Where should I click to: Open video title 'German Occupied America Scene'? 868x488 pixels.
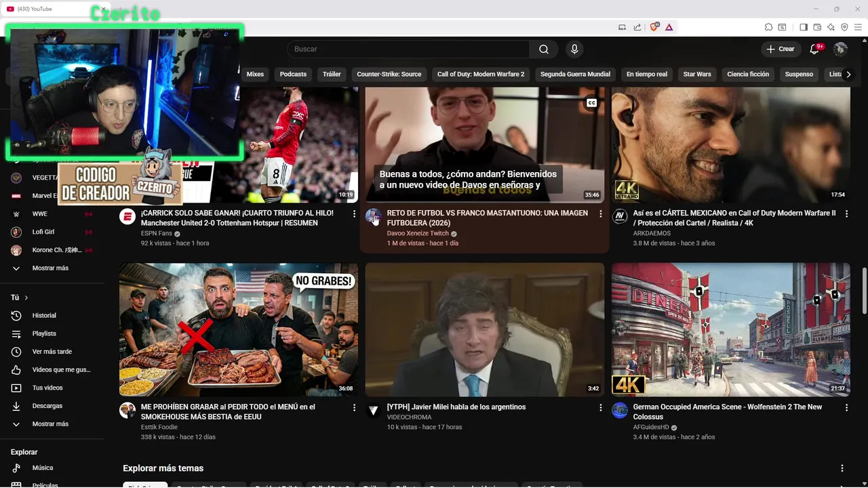(x=728, y=411)
